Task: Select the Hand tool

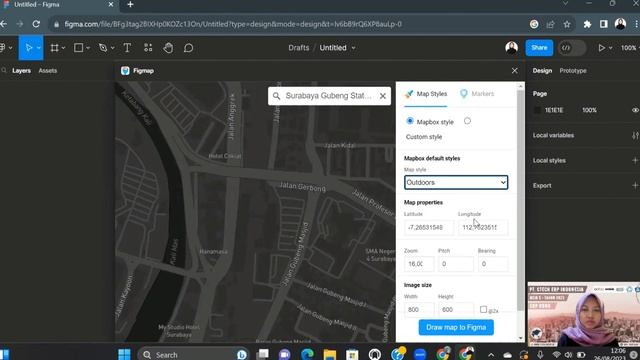Action: pos(168,48)
